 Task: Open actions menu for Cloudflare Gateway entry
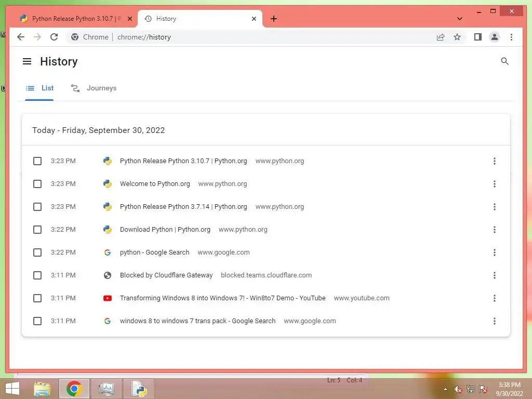495,275
